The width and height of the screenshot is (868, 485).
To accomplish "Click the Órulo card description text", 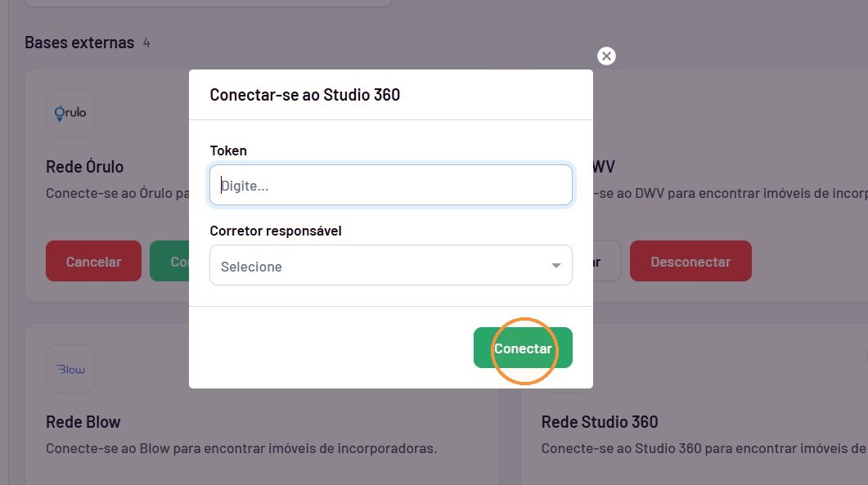I will 117,193.
